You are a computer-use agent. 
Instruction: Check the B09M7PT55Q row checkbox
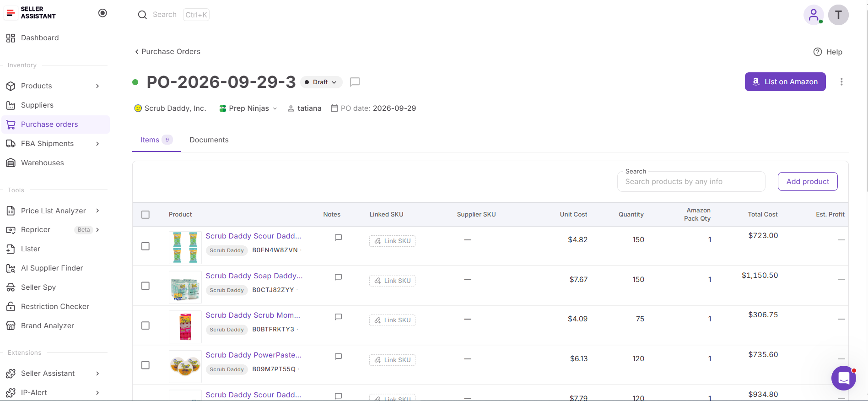pyautogui.click(x=146, y=365)
